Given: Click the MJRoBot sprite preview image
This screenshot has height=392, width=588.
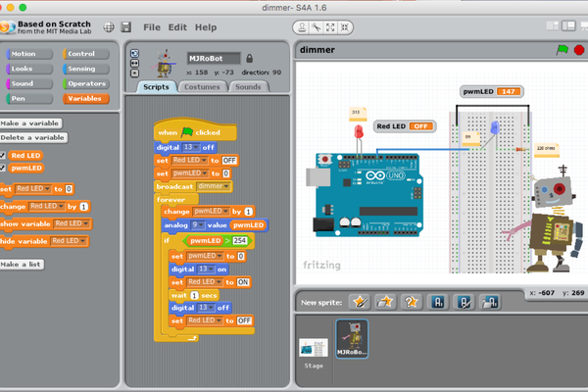Looking at the screenshot, I should tap(164, 64).
